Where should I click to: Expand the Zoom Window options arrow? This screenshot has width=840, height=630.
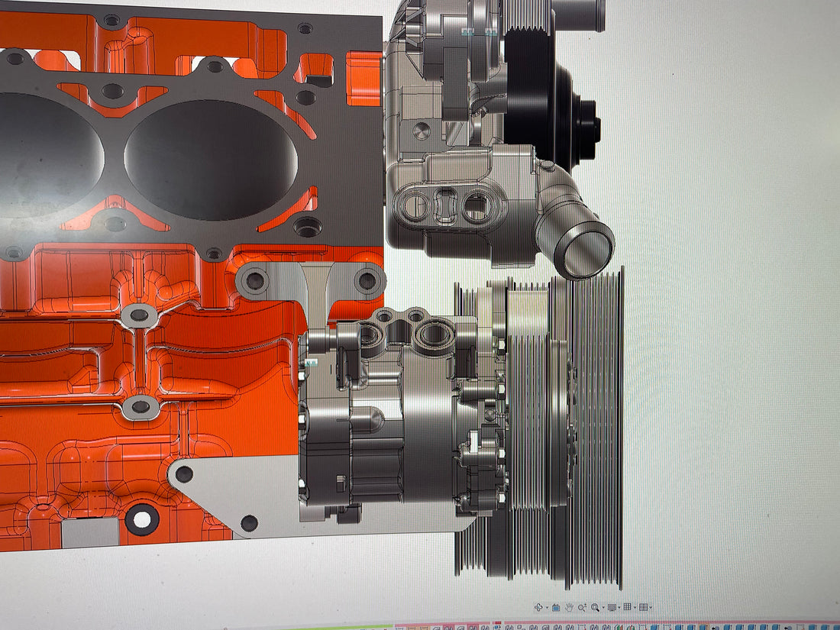(603, 607)
